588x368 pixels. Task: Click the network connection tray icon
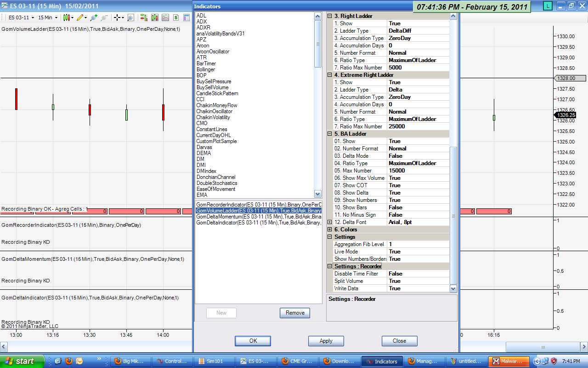[545, 361]
